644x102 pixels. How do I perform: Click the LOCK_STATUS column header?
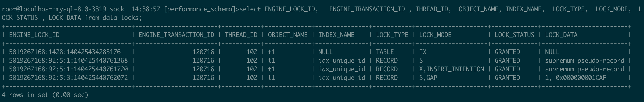pyautogui.click(x=514, y=35)
